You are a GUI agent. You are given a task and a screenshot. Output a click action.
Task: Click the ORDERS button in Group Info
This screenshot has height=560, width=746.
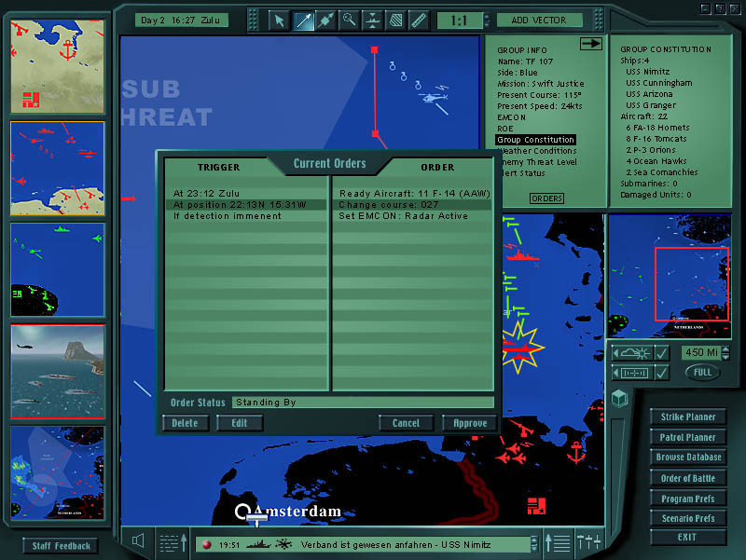pyautogui.click(x=546, y=198)
